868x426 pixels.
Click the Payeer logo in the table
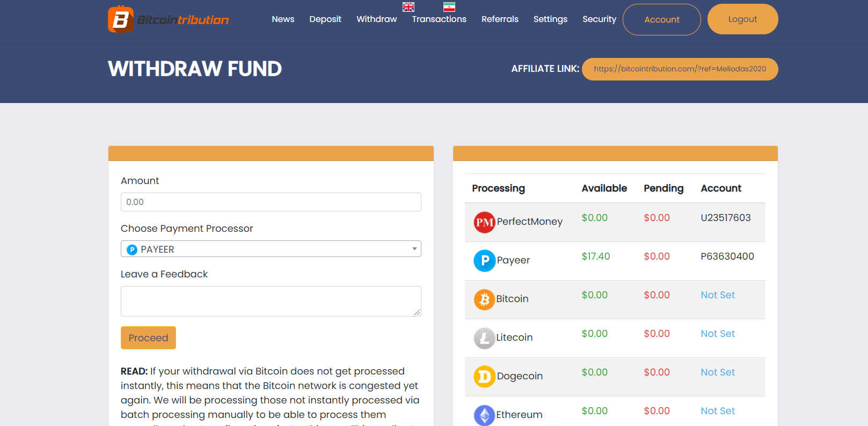[x=484, y=261]
